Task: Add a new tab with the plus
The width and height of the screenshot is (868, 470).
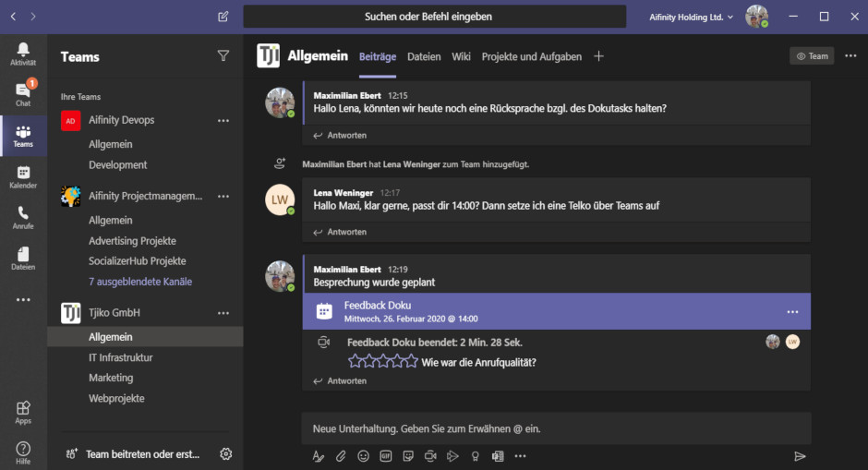Action: (598, 56)
